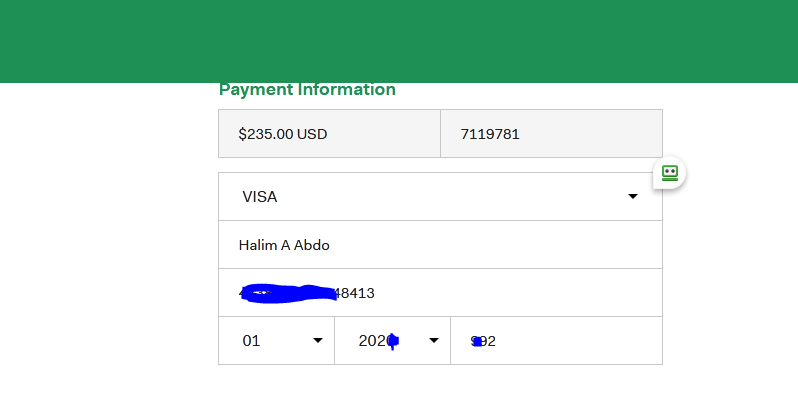Screen dimensions: 798x403
Task: Open the VISA card type dropdown
Action: pyautogui.click(x=440, y=197)
